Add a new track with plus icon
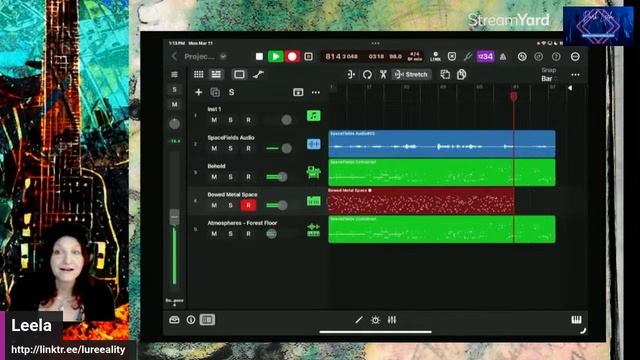The height and width of the screenshot is (360, 640). [x=198, y=92]
